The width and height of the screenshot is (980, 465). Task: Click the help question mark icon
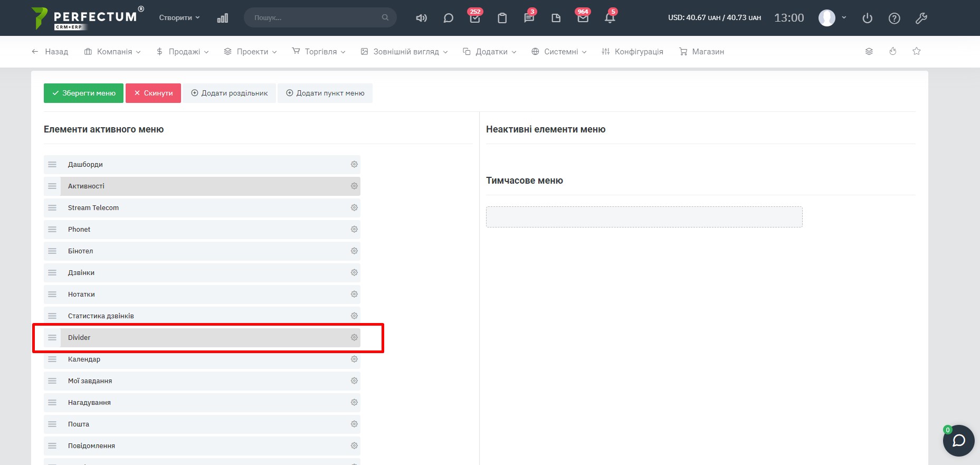(894, 18)
